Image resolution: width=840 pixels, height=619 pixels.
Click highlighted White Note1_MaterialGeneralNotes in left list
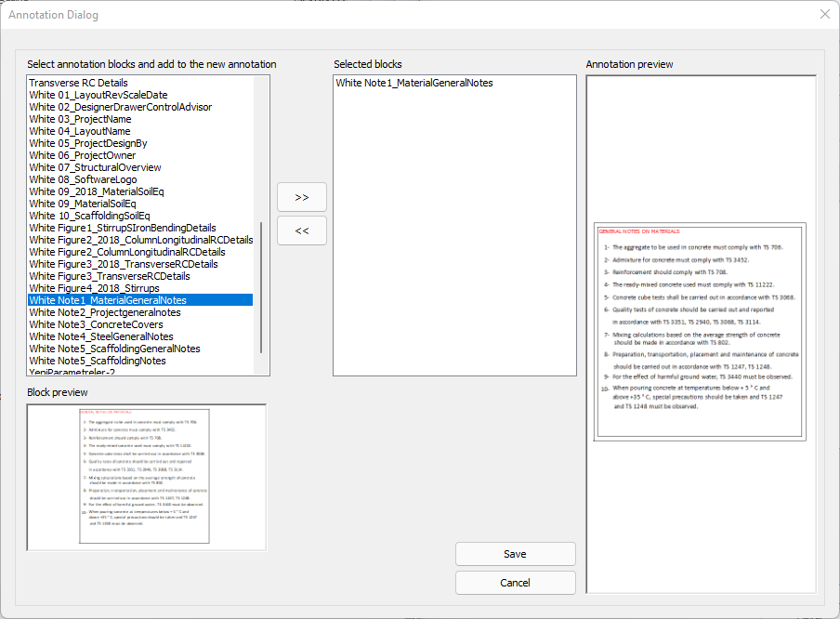click(140, 300)
